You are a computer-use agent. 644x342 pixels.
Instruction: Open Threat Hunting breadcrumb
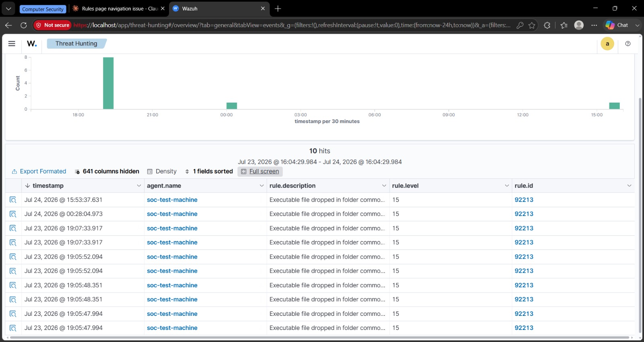(x=76, y=43)
